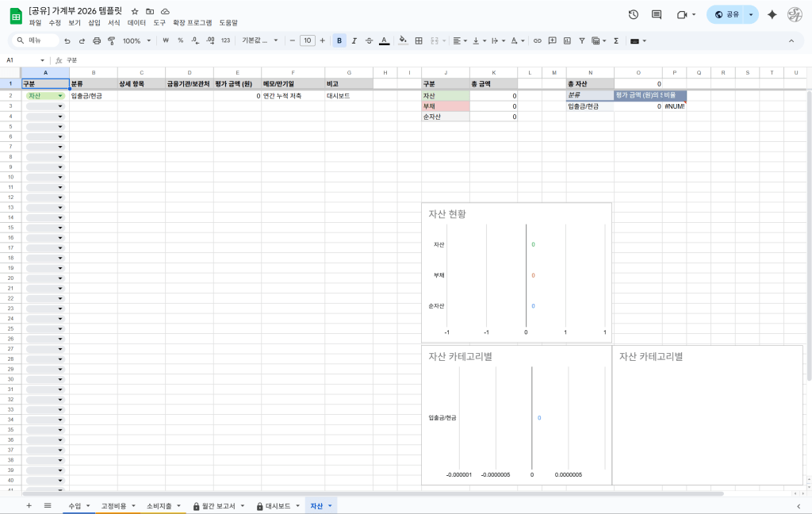Click the print icon
812x514 pixels.
[97, 40]
